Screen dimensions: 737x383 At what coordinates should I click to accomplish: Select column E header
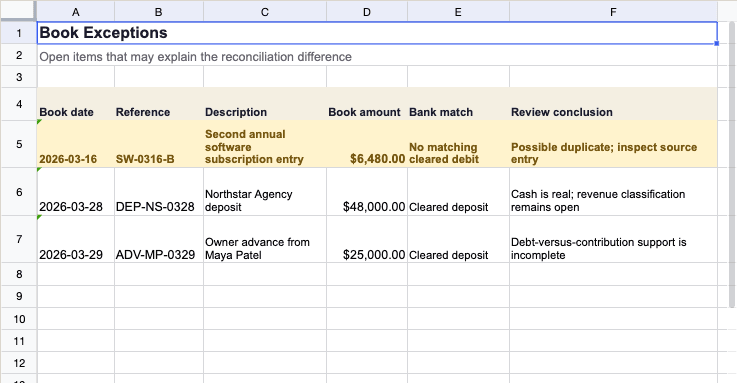pyautogui.click(x=458, y=12)
